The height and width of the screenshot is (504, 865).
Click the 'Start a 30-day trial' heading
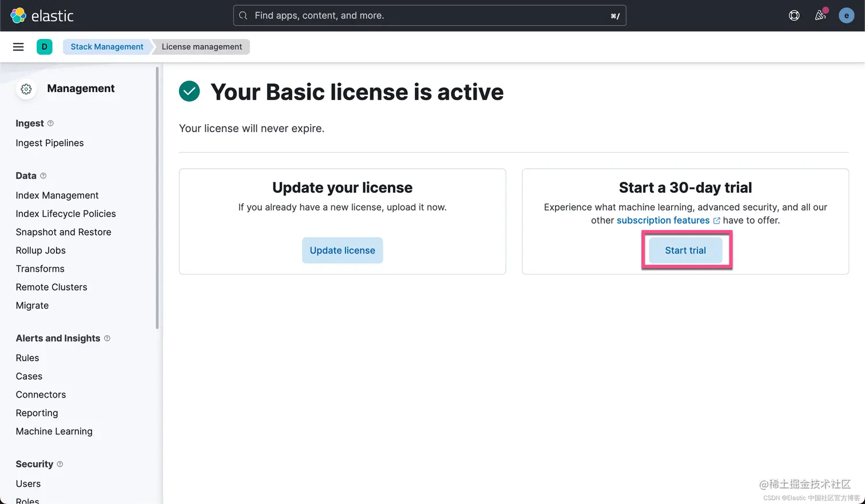click(685, 188)
